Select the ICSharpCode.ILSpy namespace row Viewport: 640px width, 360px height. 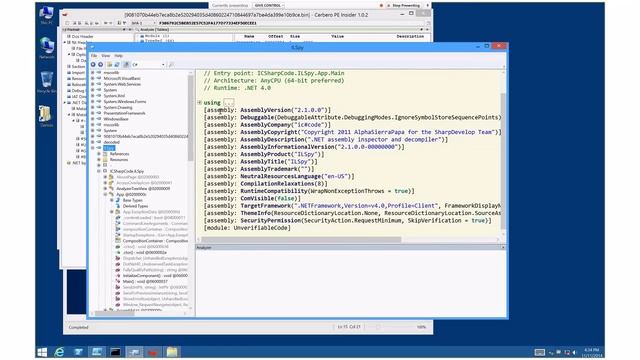tap(127, 171)
